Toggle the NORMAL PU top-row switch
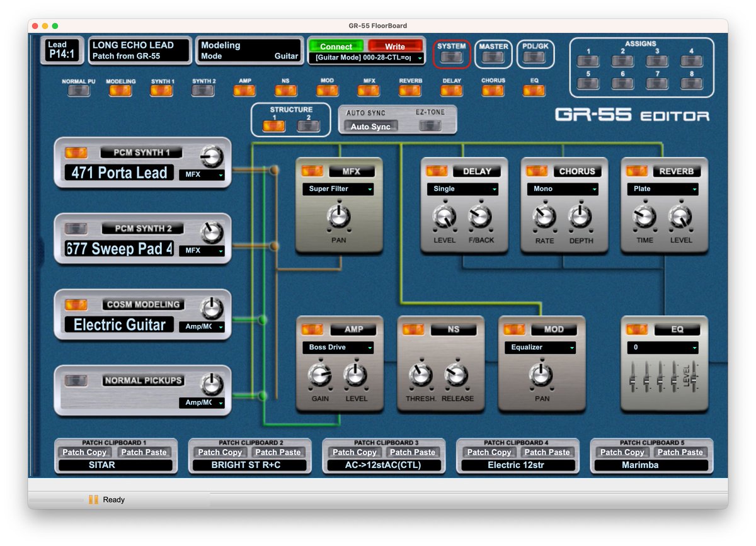 [79, 90]
